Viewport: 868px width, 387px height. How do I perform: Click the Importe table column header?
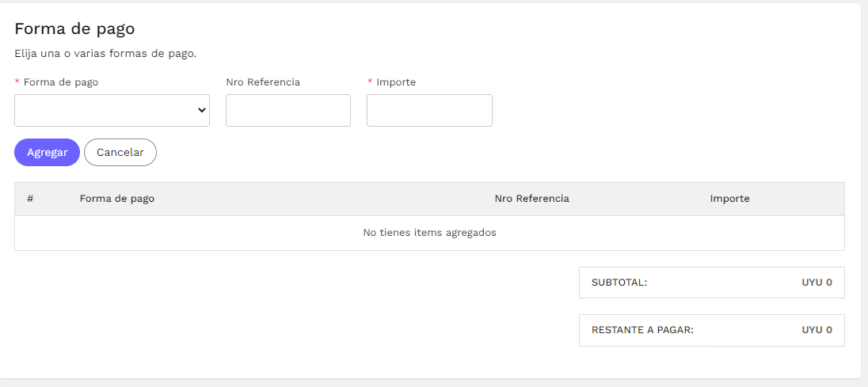pyautogui.click(x=729, y=199)
